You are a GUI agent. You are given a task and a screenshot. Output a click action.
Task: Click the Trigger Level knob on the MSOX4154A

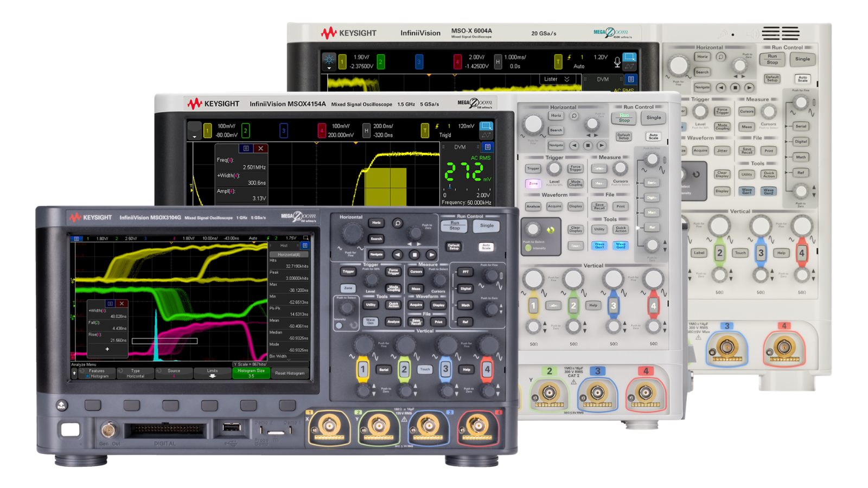(554, 169)
